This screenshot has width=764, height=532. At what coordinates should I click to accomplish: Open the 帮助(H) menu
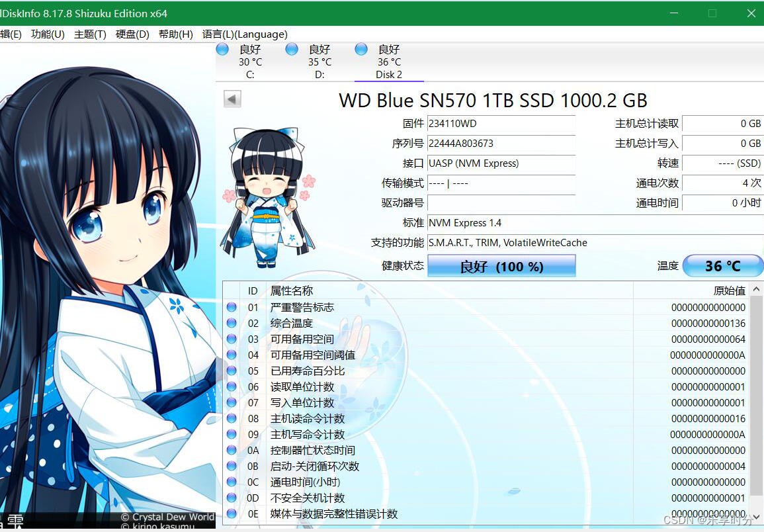tap(175, 34)
